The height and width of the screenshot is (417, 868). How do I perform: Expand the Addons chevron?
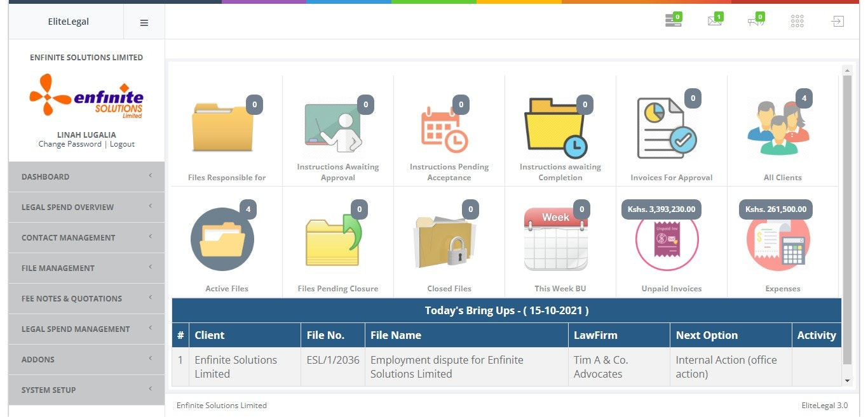point(151,359)
